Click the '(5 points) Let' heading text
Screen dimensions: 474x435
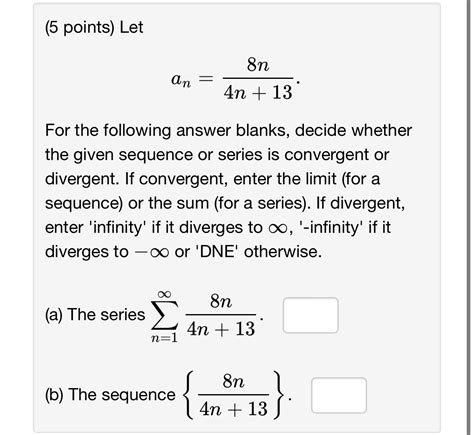pos(94,27)
